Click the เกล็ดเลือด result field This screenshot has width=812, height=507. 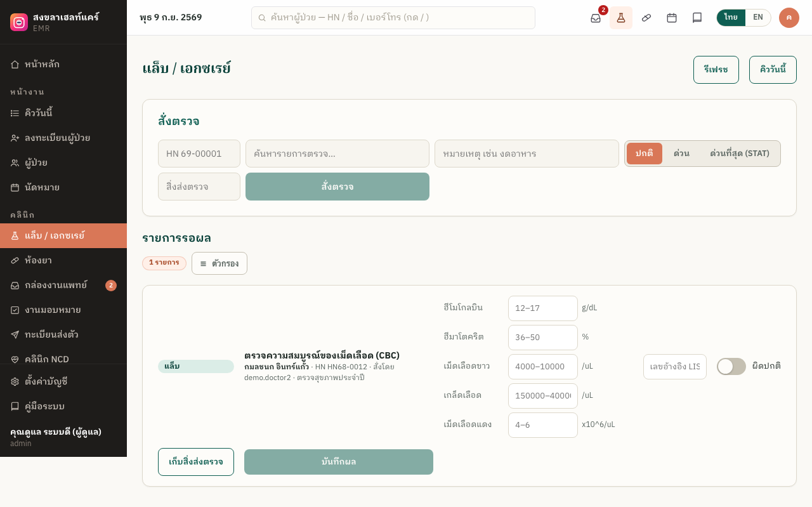(543, 396)
